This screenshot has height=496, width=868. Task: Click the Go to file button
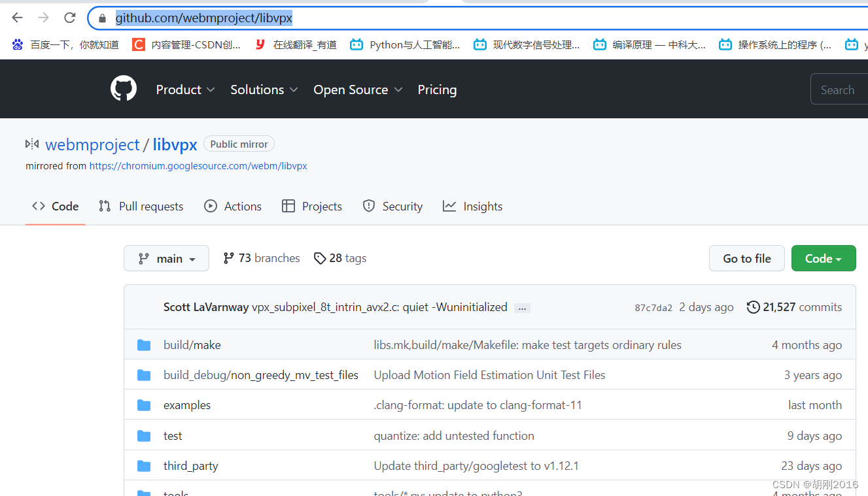pyautogui.click(x=747, y=258)
